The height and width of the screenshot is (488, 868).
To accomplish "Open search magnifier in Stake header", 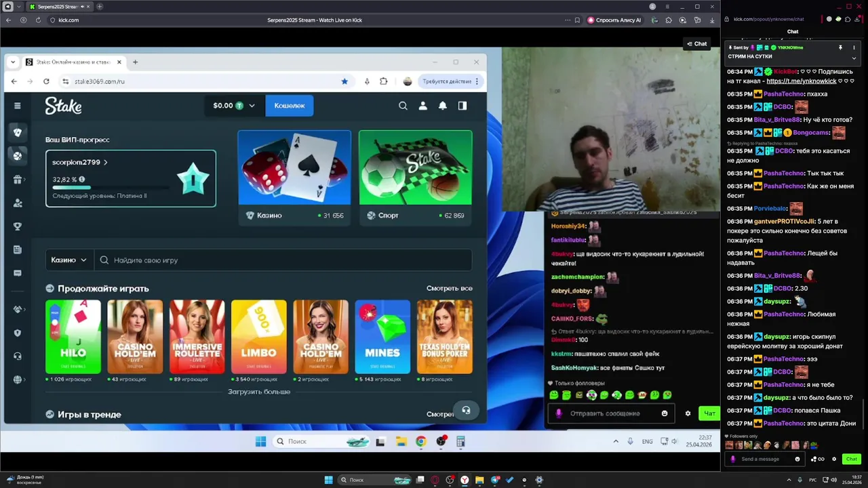I will [403, 106].
